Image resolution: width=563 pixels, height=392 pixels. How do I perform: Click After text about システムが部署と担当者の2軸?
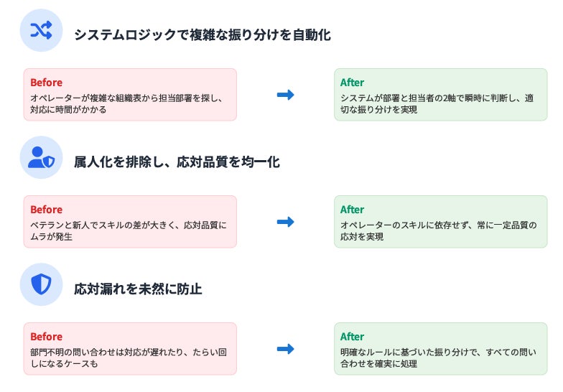click(437, 103)
